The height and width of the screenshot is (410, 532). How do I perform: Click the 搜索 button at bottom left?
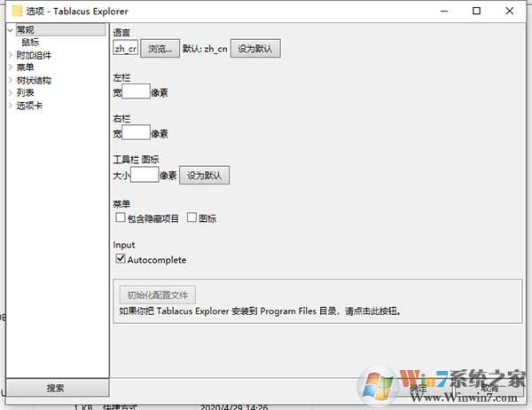click(x=58, y=388)
